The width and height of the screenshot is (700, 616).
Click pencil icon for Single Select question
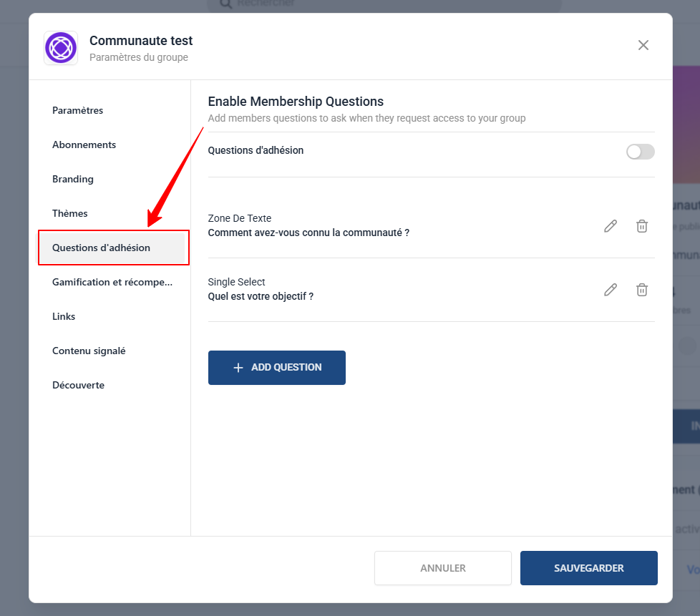610,290
